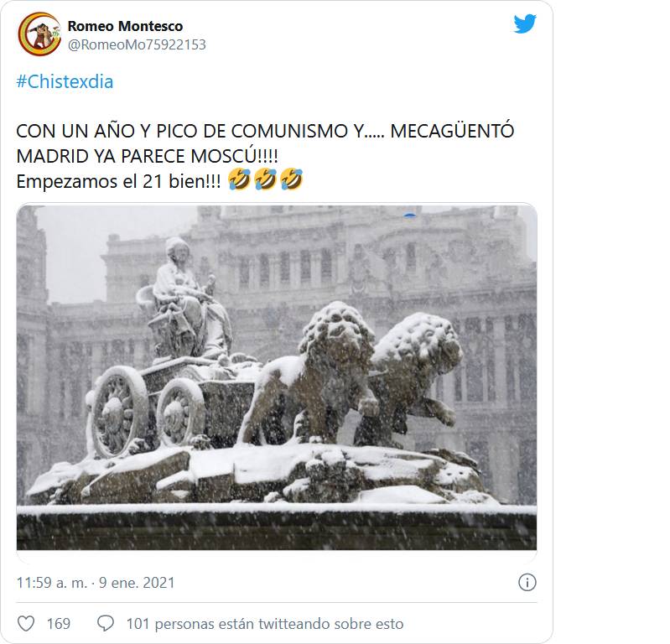Click the last rolling-laughing emoji
This screenshot has width=670, height=644.
coord(292,179)
